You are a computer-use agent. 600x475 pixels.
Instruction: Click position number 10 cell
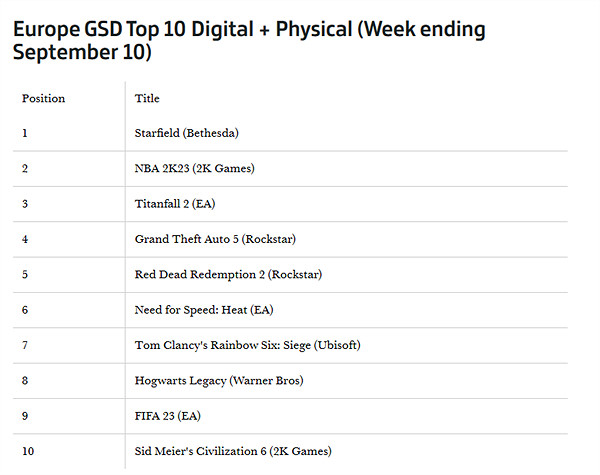28,451
